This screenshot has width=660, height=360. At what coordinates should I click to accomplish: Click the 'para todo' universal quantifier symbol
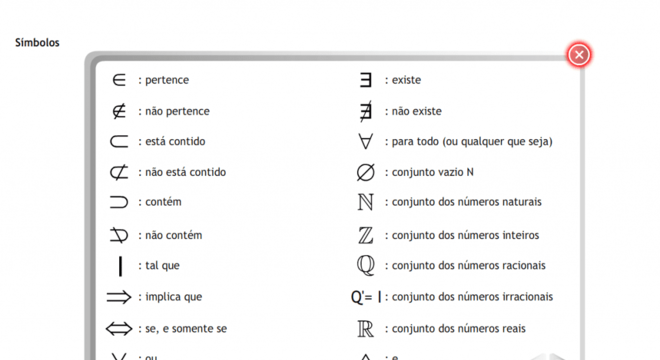366,141
